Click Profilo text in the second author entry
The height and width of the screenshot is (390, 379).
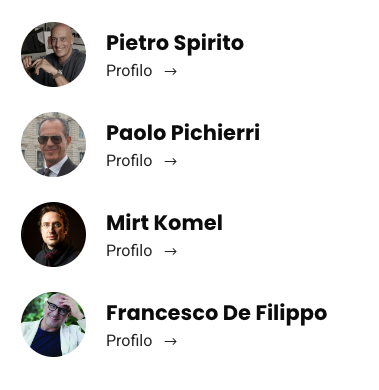[129, 161]
